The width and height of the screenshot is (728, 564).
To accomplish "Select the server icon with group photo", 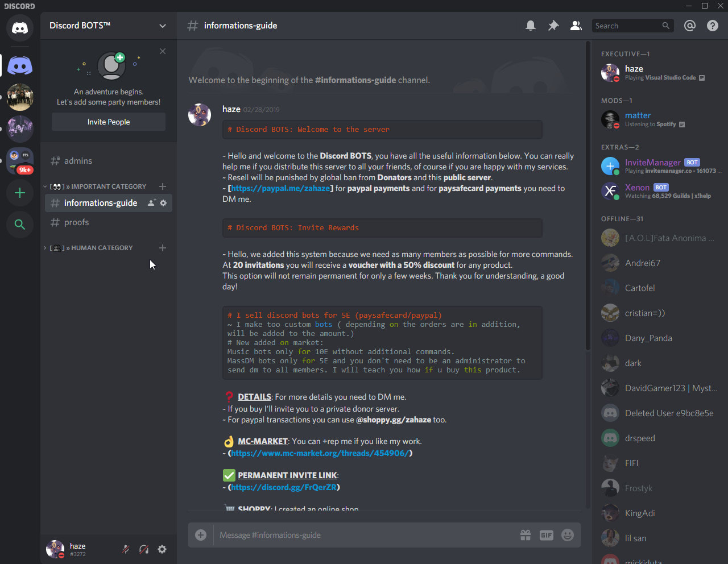I will [x=20, y=97].
